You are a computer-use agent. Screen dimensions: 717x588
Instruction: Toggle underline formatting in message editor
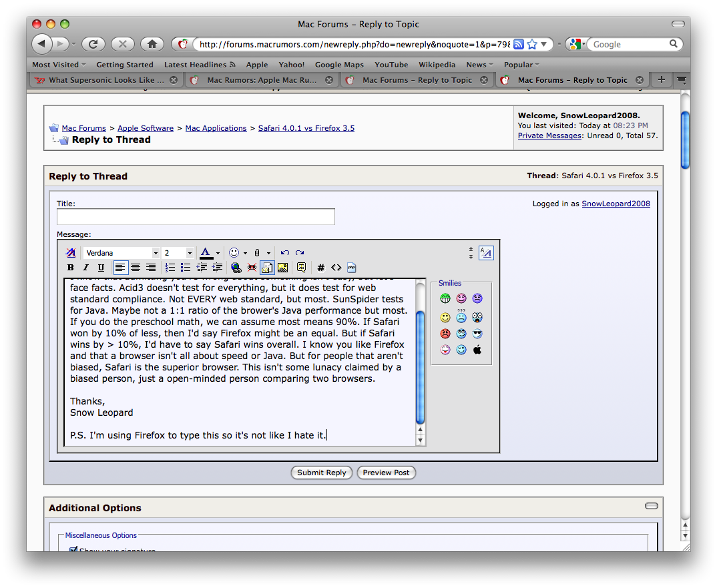click(x=101, y=268)
